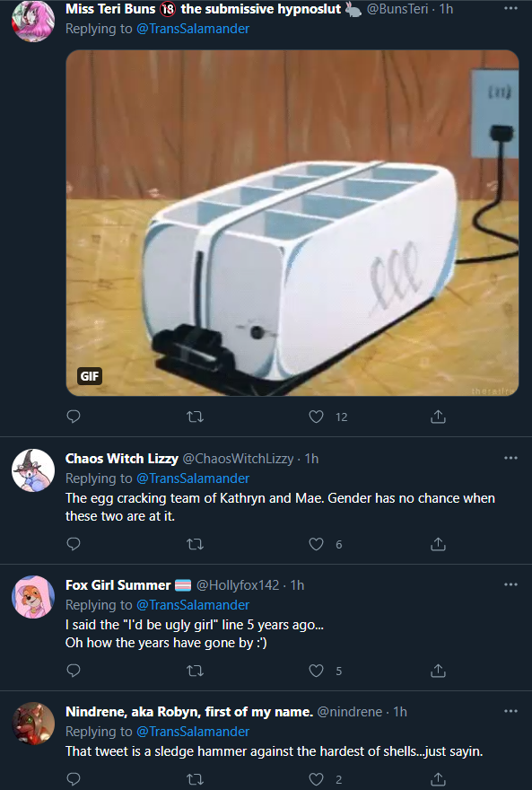The height and width of the screenshot is (790, 532).
Task: Open more options for Miss Teri Buns' tweet
Action: 510,9
